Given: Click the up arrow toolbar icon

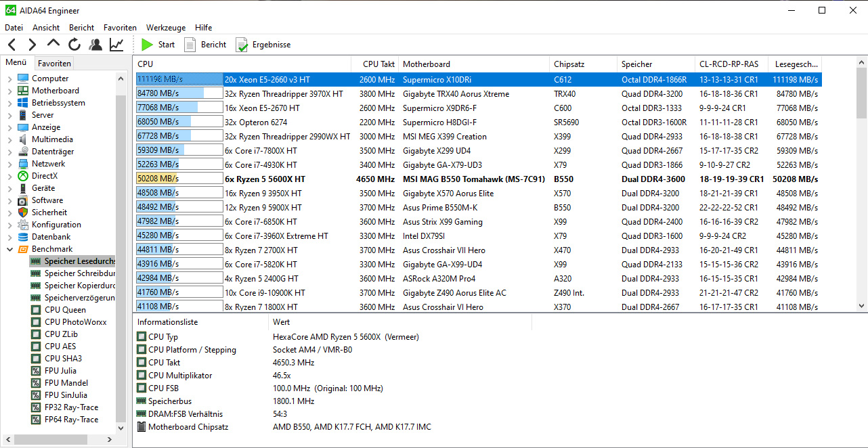Looking at the screenshot, I should point(53,45).
